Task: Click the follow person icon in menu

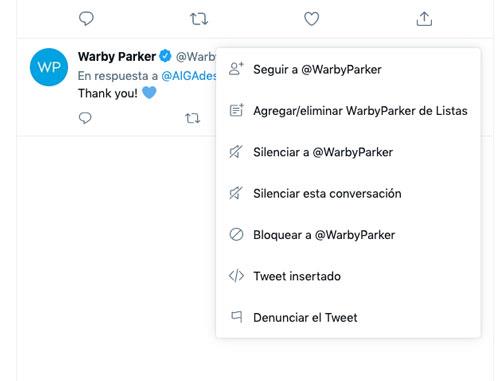Action: point(236,69)
